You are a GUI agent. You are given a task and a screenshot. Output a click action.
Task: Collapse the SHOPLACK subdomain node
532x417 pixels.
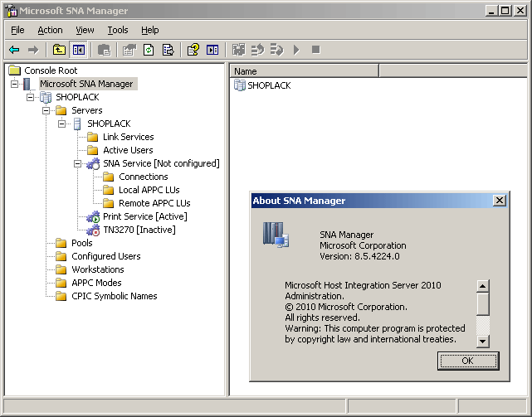click(30, 97)
